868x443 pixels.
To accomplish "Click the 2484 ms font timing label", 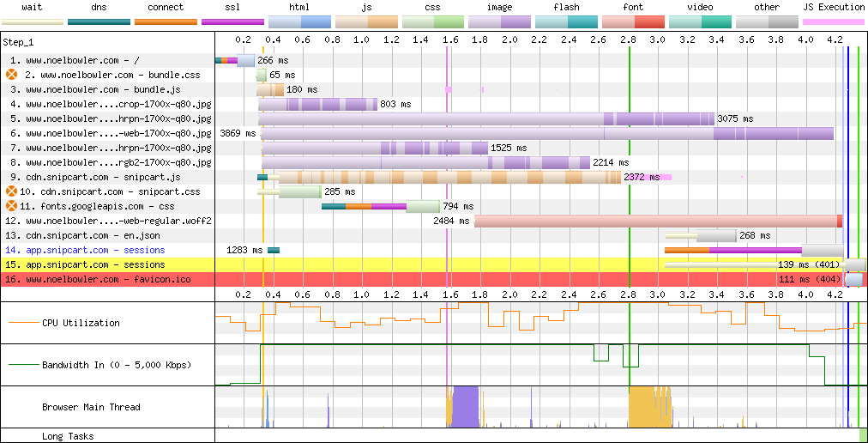I will 452,221.
